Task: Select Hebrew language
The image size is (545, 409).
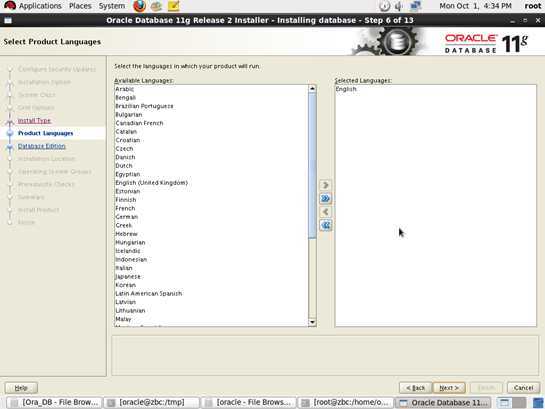Action: (127, 234)
